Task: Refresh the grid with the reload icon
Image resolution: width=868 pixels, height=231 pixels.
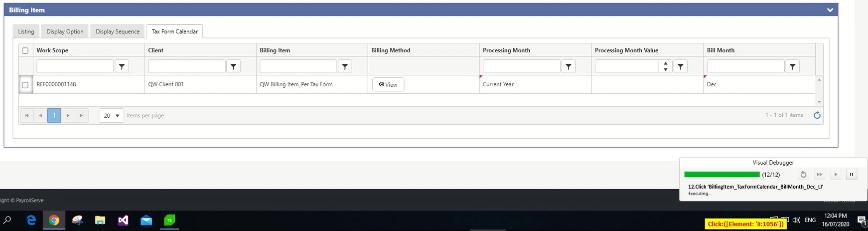Action: click(817, 115)
